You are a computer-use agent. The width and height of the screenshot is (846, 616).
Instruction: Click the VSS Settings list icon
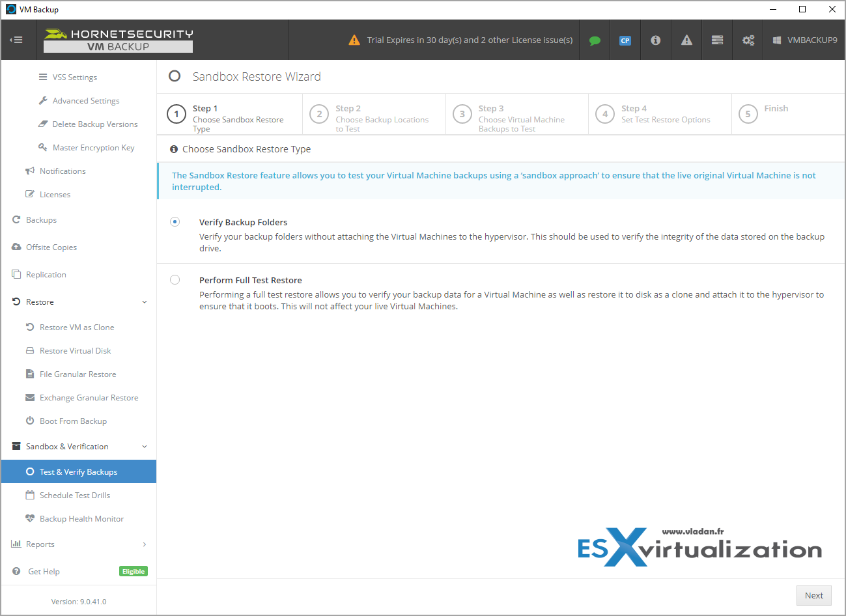tap(43, 77)
